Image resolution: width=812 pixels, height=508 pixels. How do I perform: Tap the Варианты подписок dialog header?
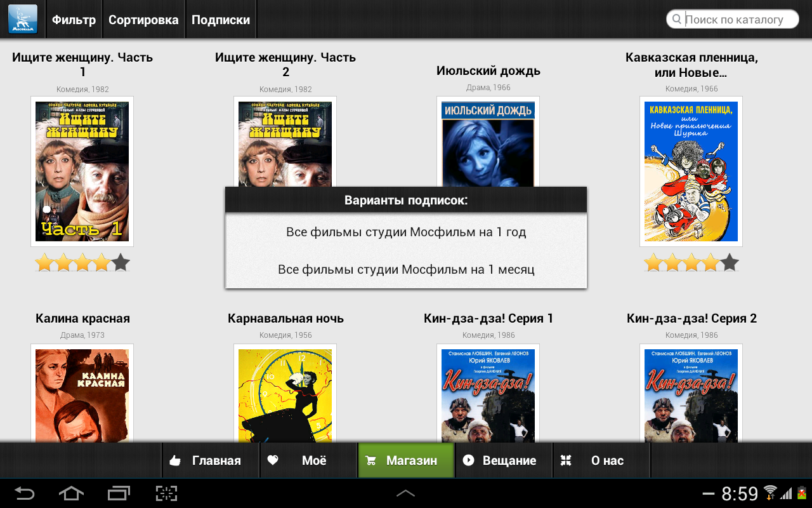406,200
